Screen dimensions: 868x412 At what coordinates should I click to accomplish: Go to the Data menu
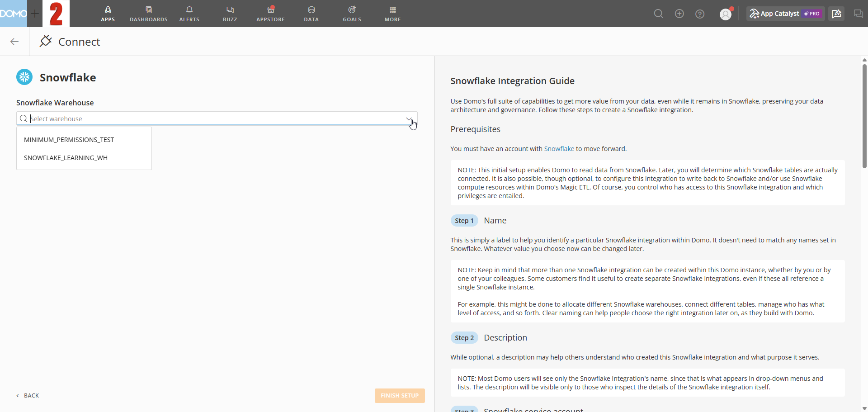tap(311, 14)
